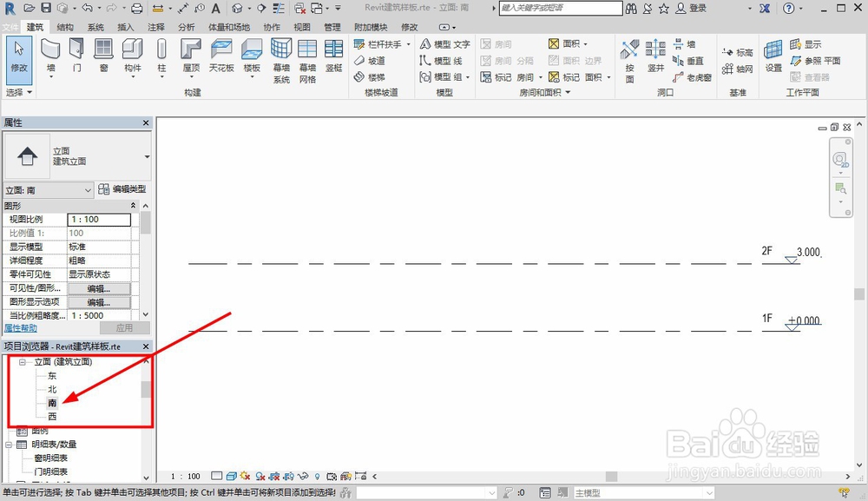Click the 2F level label
868x501 pixels.
[766, 251]
